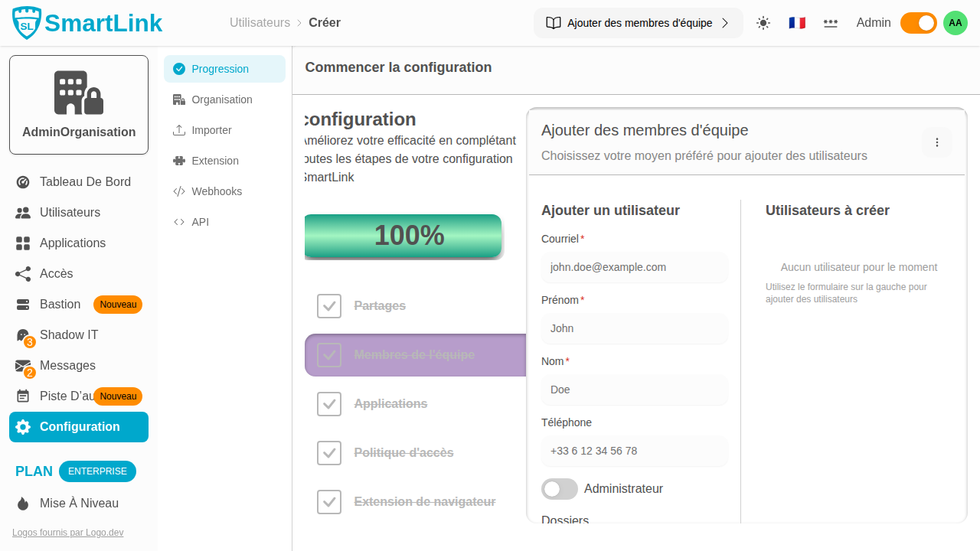Toggle light/dark theme sun icon

(x=763, y=23)
